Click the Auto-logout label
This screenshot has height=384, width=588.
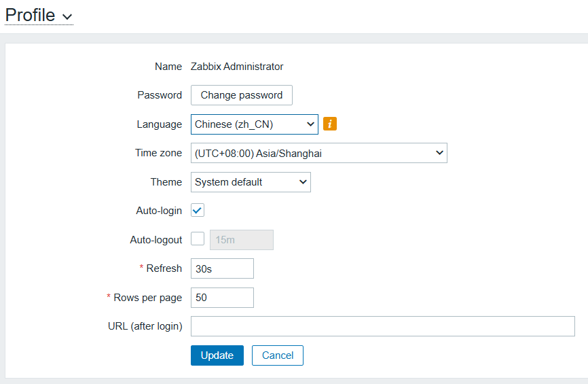tap(156, 240)
